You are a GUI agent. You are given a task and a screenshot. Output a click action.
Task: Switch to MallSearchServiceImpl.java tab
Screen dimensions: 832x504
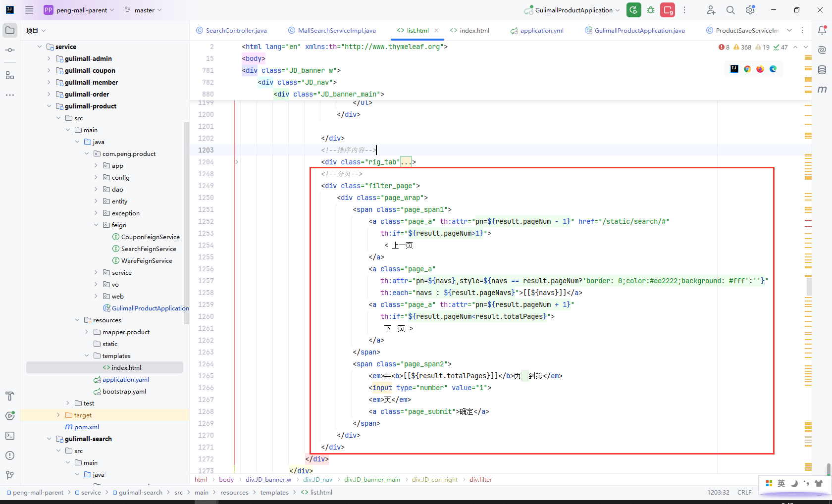click(x=332, y=30)
